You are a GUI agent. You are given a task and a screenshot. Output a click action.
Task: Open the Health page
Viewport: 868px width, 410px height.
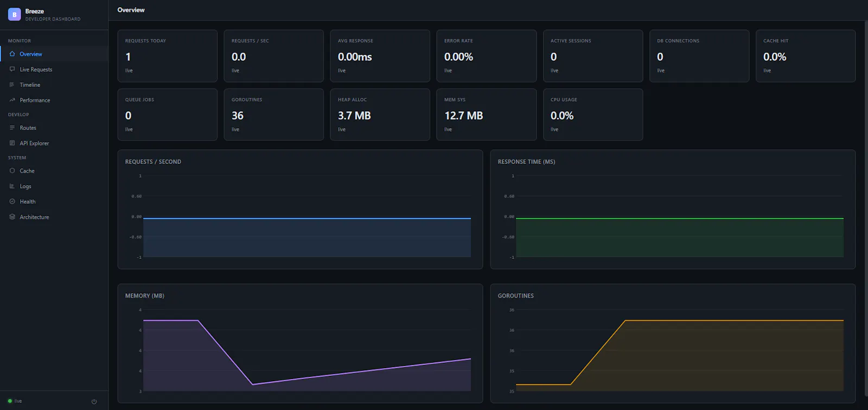point(54,201)
